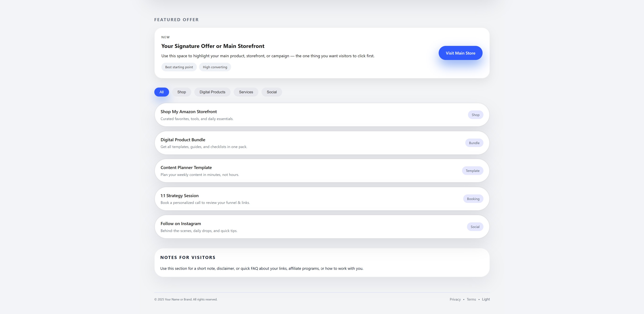The image size is (644, 314).
Task: Click the Booking badge on session card
Action: (x=473, y=199)
